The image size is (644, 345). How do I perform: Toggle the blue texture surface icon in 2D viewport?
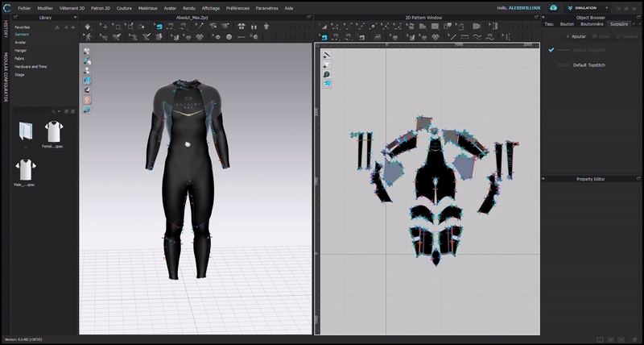[x=326, y=83]
